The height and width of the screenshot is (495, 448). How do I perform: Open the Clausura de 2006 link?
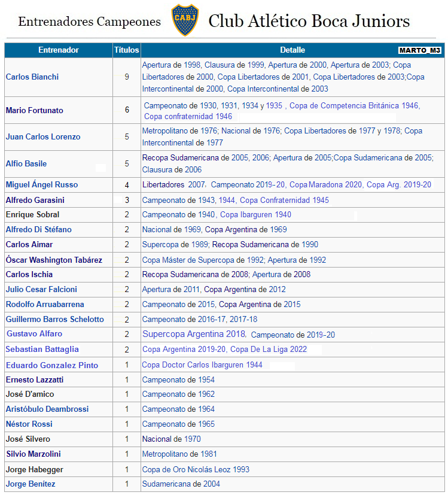pos(172,170)
